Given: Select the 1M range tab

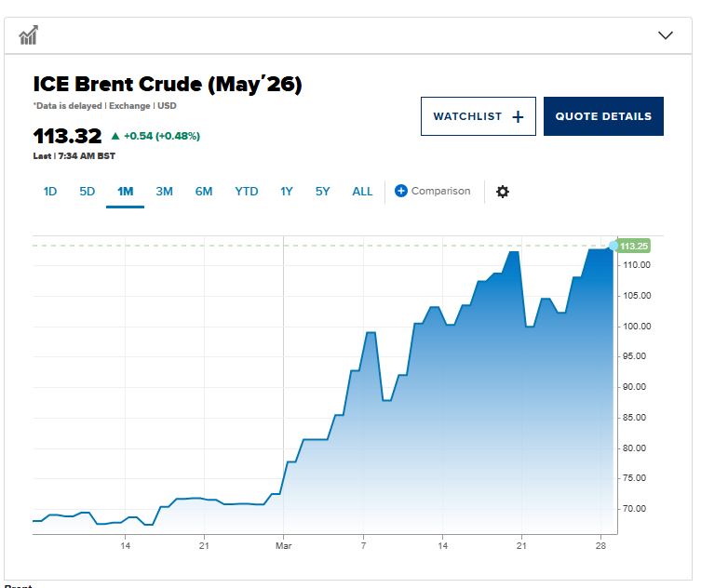Looking at the screenshot, I should coord(125,192).
